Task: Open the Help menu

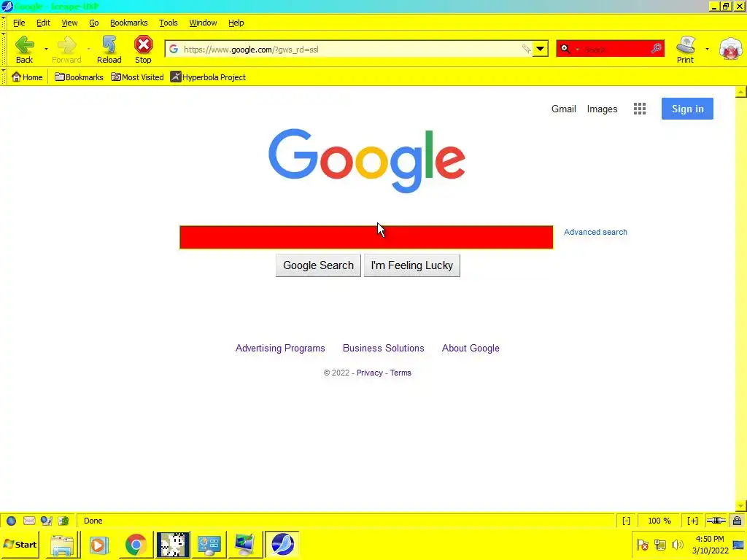Action: pyautogui.click(x=236, y=23)
